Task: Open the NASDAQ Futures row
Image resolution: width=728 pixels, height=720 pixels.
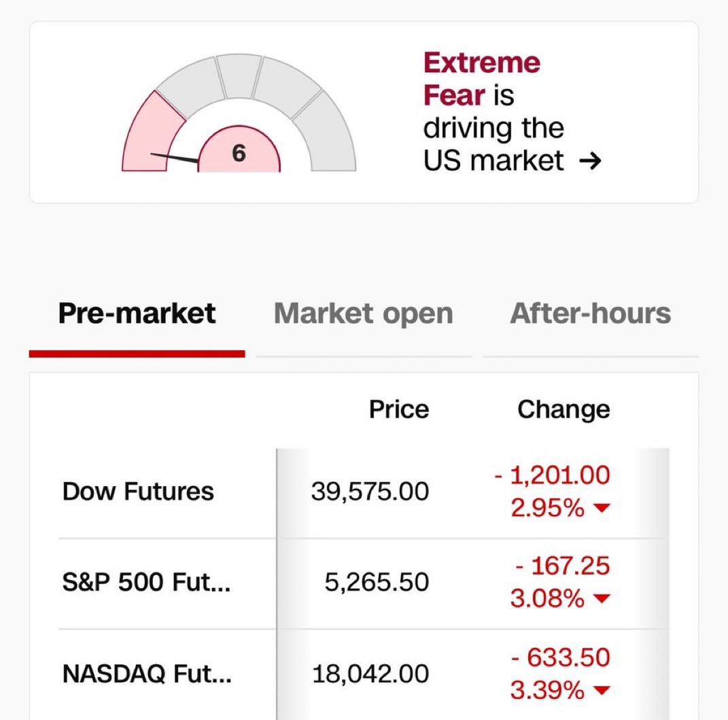Action: (364, 674)
